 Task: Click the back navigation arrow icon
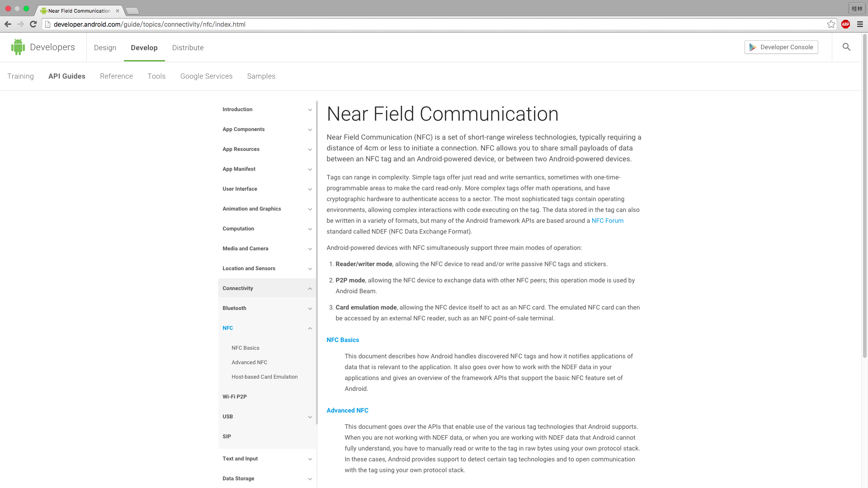pyautogui.click(x=8, y=24)
